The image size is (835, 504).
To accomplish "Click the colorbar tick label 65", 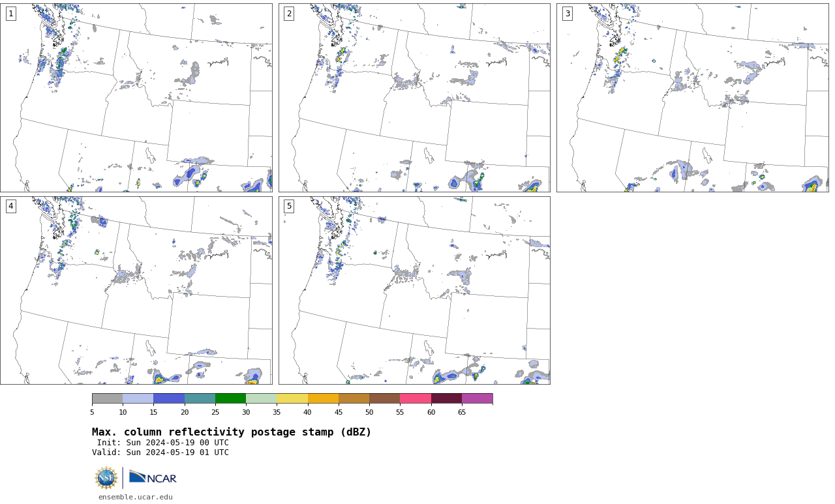I will coord(462,412).
